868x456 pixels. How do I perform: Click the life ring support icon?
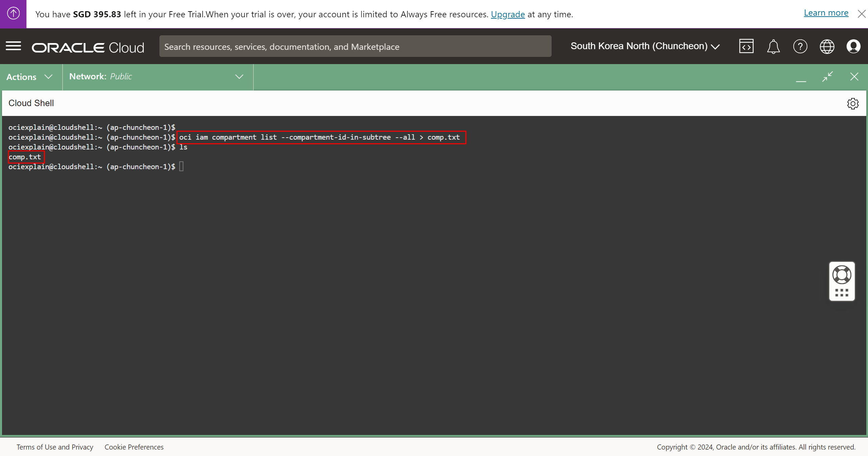pyautogui.click(x=842, y=275)
